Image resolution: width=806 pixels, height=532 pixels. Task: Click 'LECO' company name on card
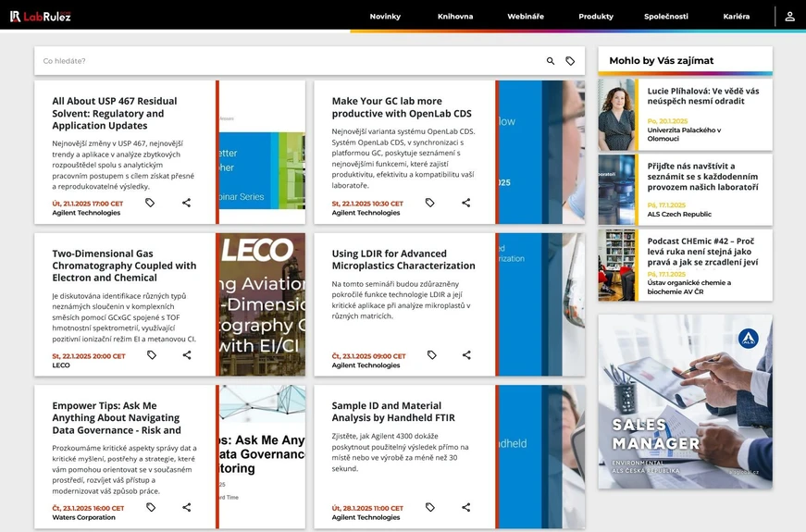coord(61,365)
